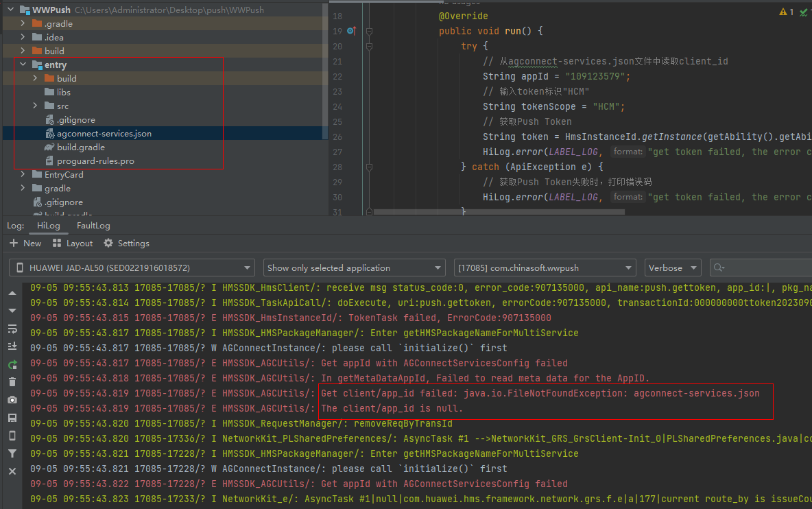Viewport: 812px width, 509px height.
Task: Click the build.gradle elephant icon
Action: coord(49,147)
